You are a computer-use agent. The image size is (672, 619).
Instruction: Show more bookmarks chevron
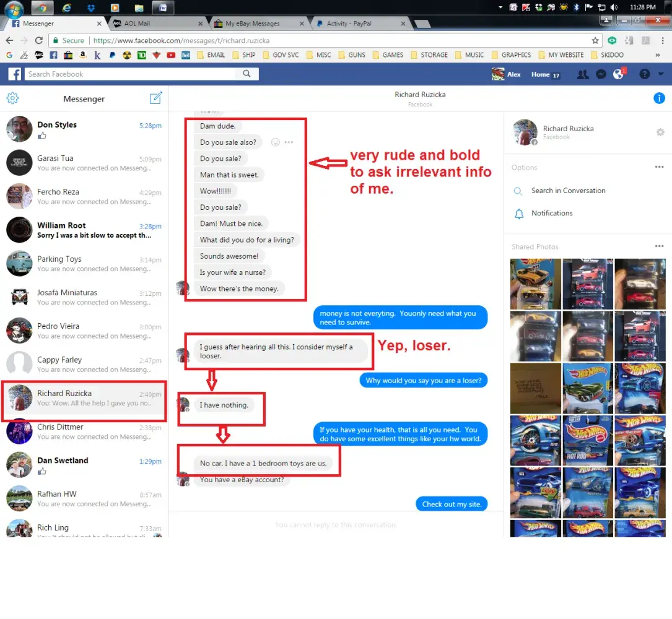(657, 55)
